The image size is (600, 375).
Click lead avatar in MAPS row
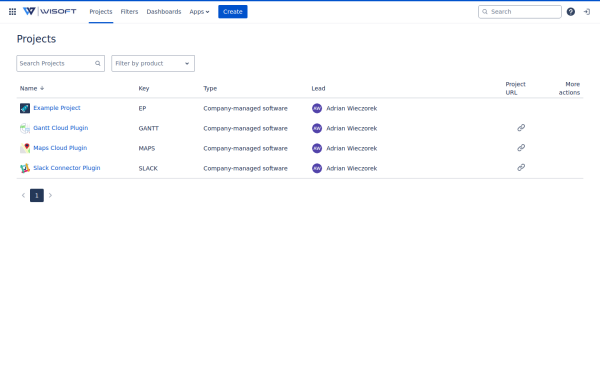click(x=317, y=148)
